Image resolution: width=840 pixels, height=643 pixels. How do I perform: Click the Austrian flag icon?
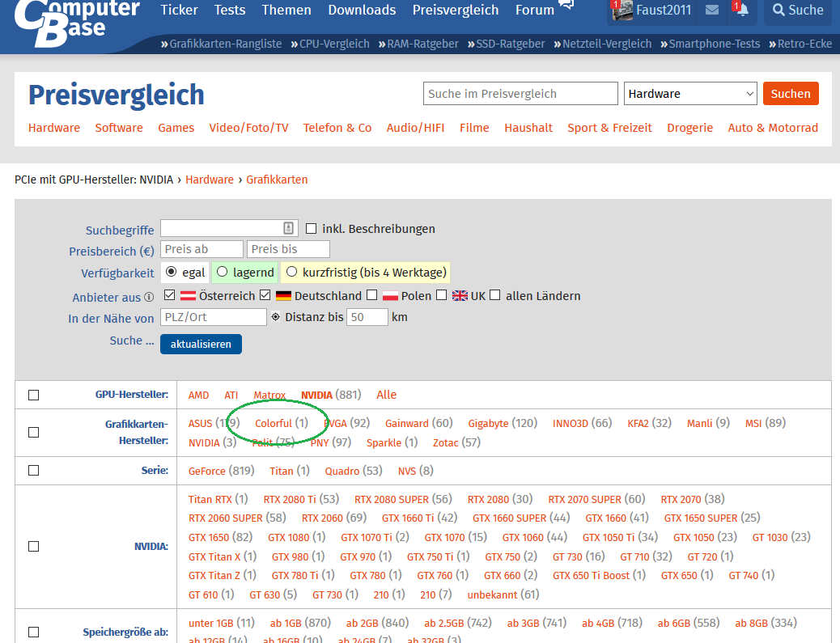point(188,295)
